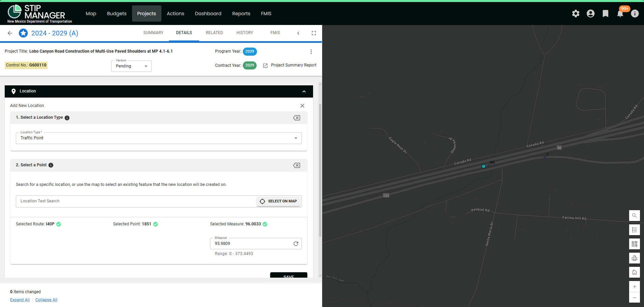Switch to the RELATED tab
This screenshot has height=307, width=644.
214,33
